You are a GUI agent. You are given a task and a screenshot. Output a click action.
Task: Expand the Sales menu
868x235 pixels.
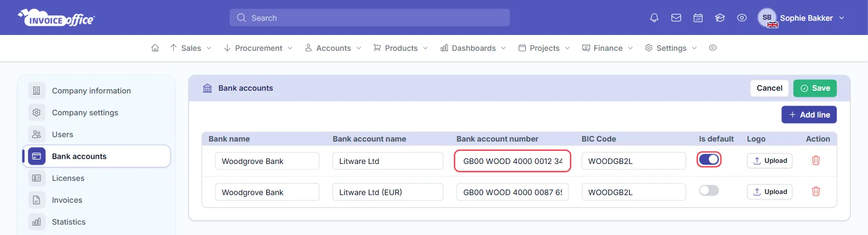pos(191,48)
